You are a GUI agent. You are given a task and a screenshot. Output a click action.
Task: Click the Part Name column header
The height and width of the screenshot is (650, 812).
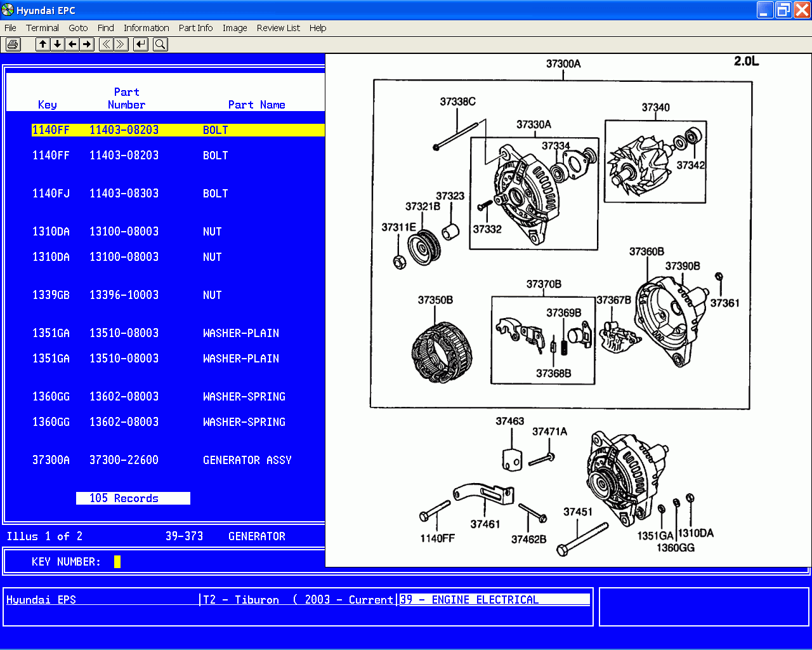[257, 105]
